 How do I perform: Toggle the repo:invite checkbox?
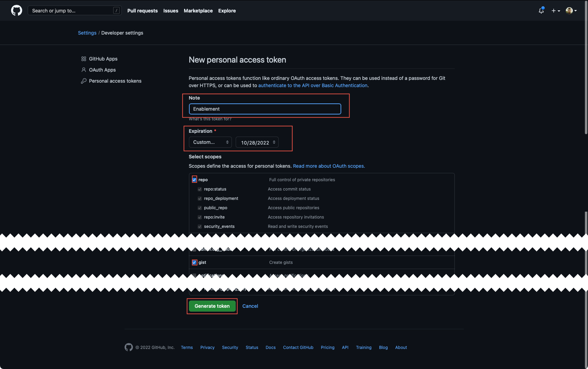(200, 217)
